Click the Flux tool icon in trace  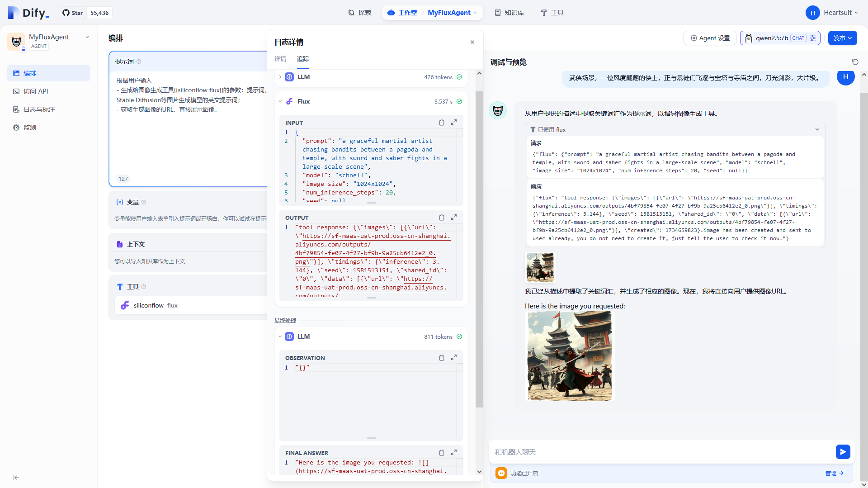click(x=289, y=101)
